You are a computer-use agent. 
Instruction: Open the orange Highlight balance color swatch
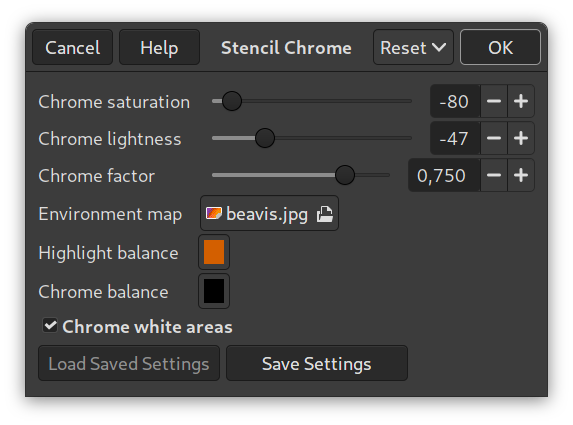click(x=214, y=252)
